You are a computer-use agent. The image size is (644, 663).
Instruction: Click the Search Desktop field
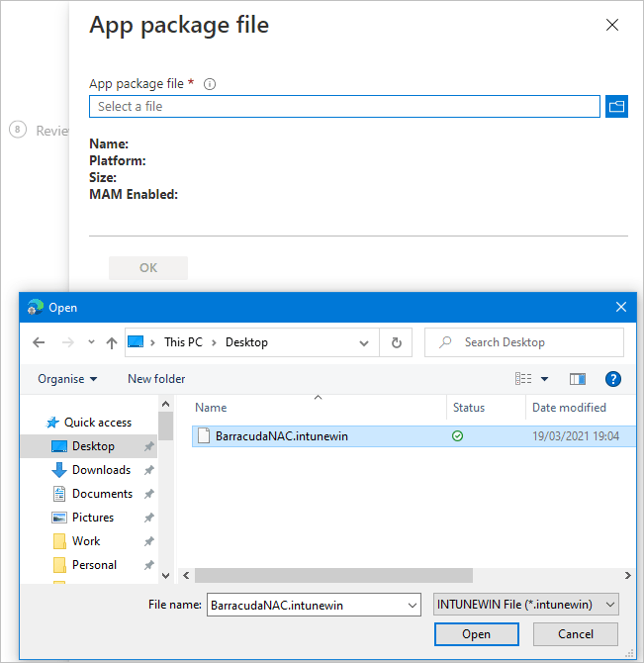click(524, 342)
